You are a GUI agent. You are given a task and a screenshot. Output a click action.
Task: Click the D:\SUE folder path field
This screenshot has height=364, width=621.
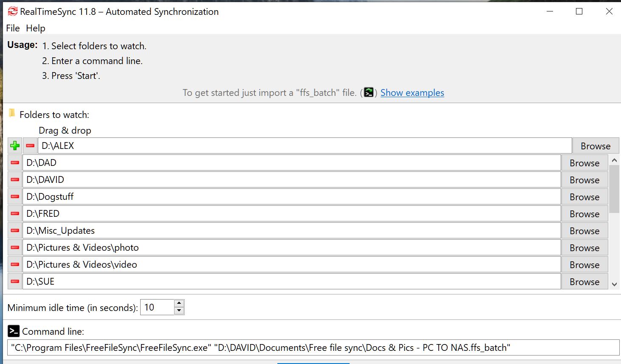pos(291,282)
